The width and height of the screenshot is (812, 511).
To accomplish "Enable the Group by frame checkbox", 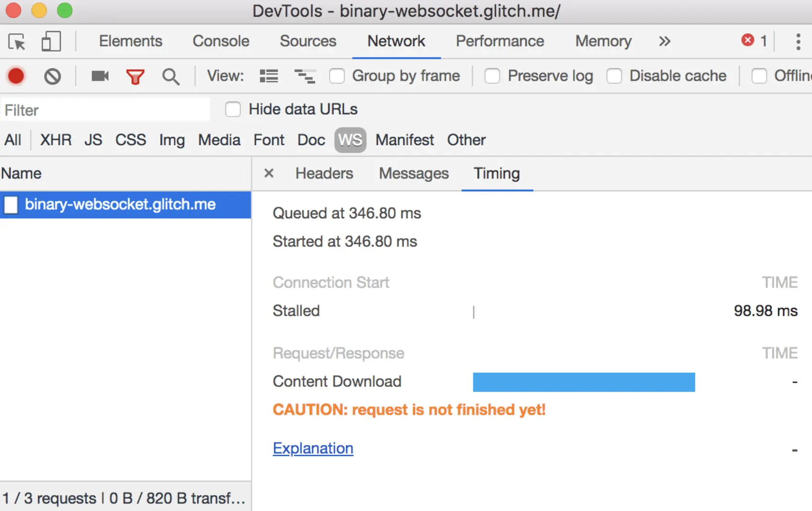I will click(x=337, y=76).
